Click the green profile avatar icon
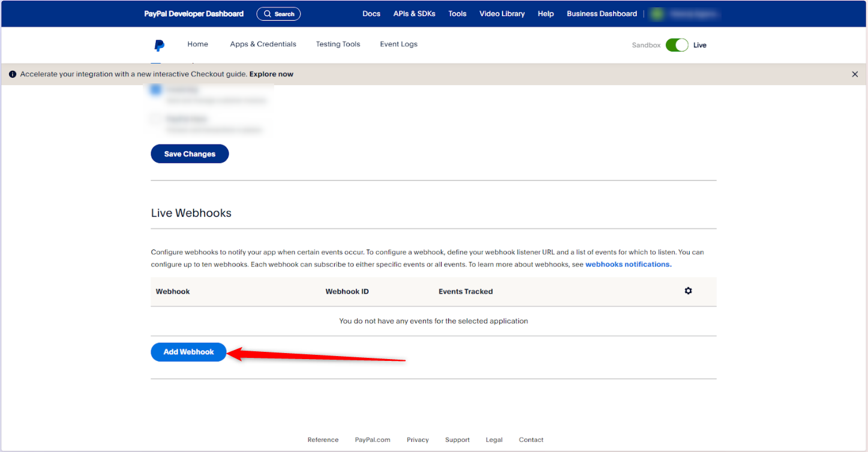868x452 pixels. coord(657,14)
